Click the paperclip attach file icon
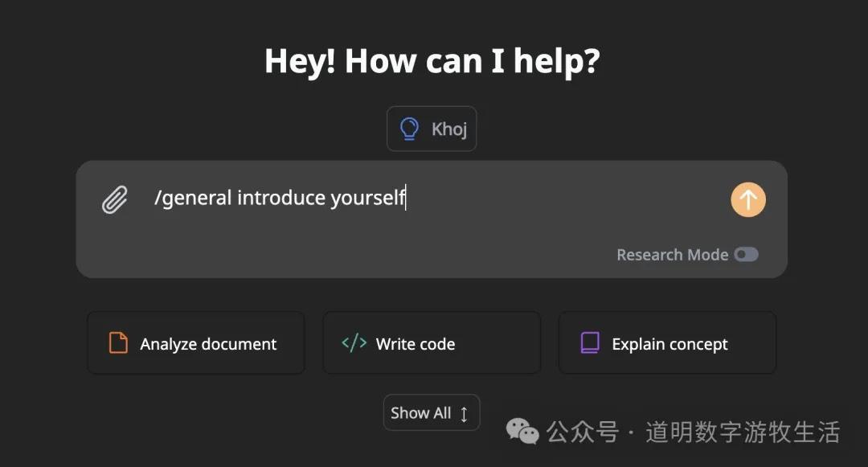This screenshot has width=868, height=467. pyautogui.click(x=115, y=199)
